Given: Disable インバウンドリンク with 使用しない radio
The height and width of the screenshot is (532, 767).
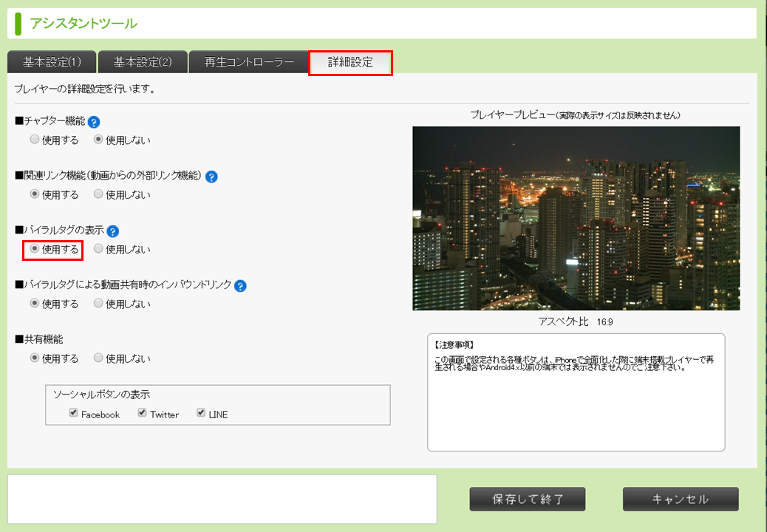Looking at the screenshot, I should click(98, 304).
